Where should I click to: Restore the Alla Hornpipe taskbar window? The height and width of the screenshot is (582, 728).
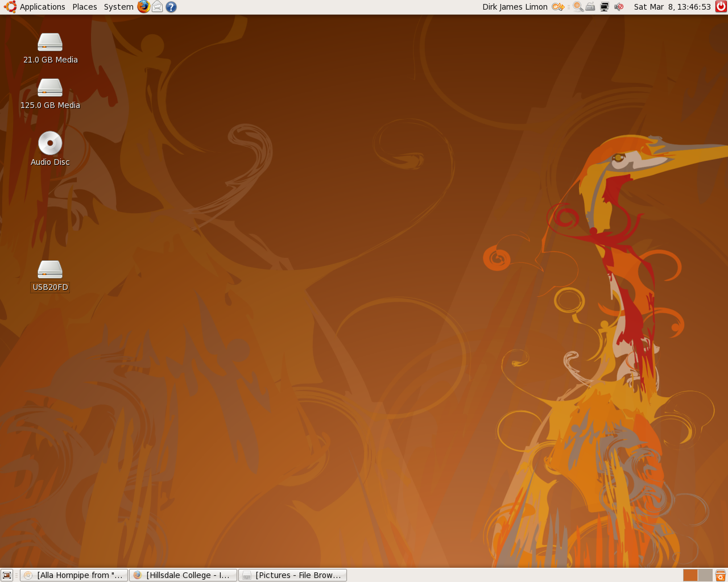tap(74, 575)
